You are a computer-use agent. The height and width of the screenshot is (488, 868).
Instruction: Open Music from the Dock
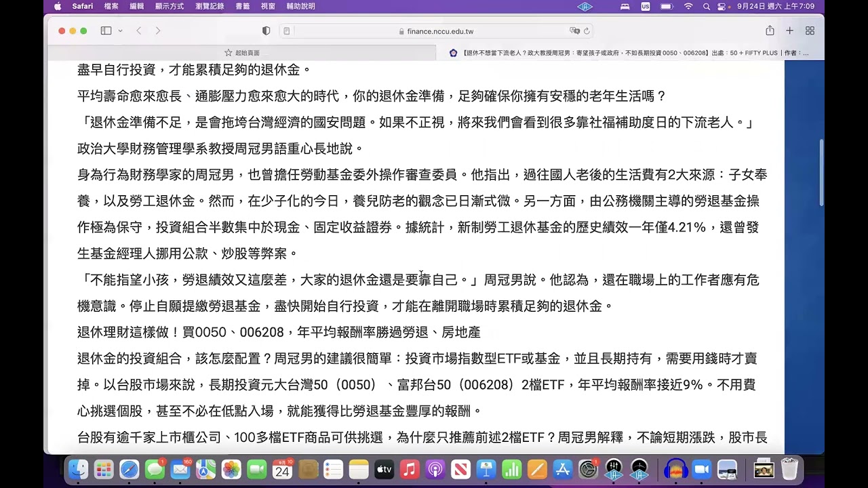[x=410, y=469]
